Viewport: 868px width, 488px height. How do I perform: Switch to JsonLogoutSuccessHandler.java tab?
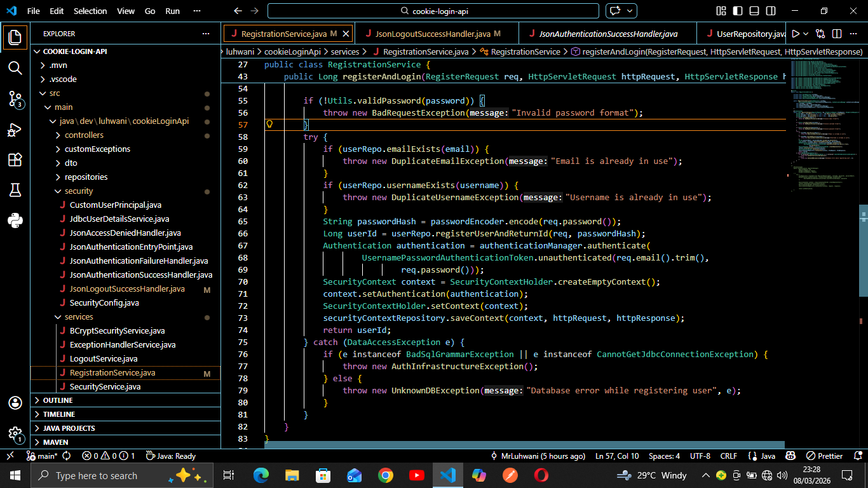click(432, 34)
